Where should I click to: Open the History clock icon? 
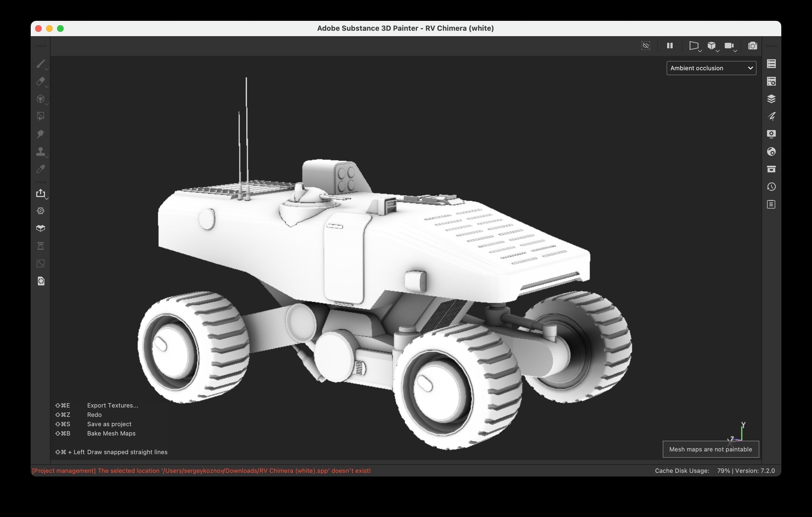pyautogui.click(x=771, y=187)
